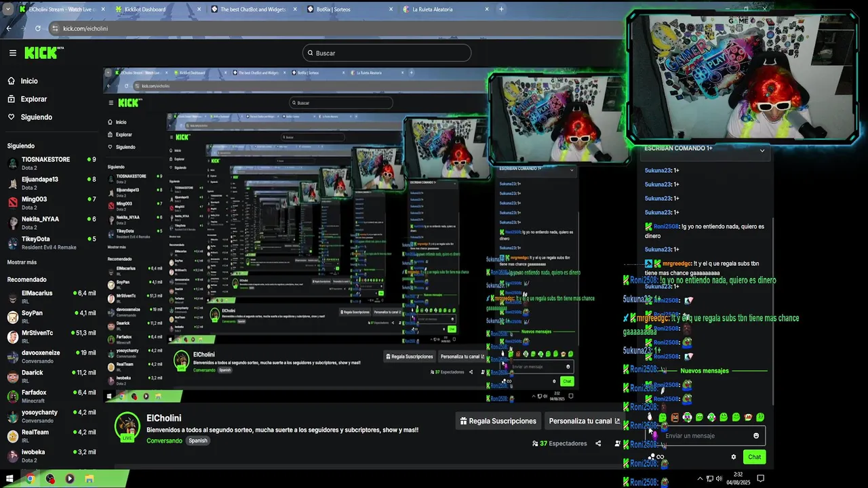Open TikeyDota channel in sidebar
The image size is (868, 488).
pos(51,243)
